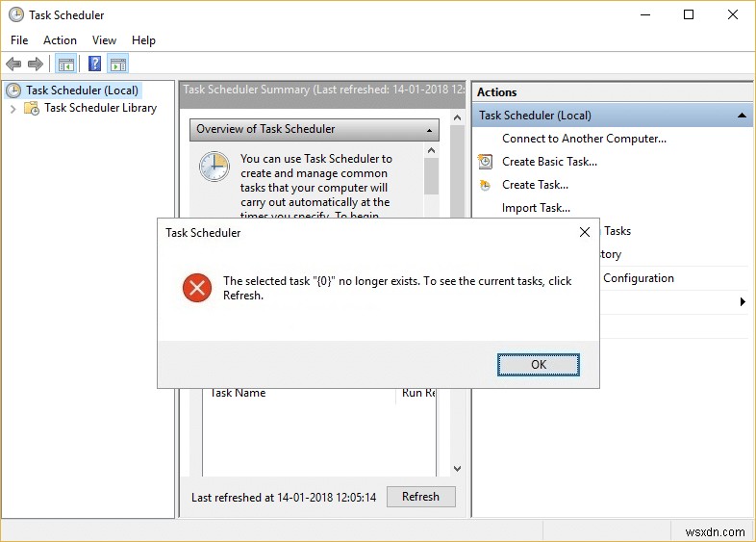Open the Help toolbar icon
This screenshot has height=542, width=756.
tap(94, 64)
